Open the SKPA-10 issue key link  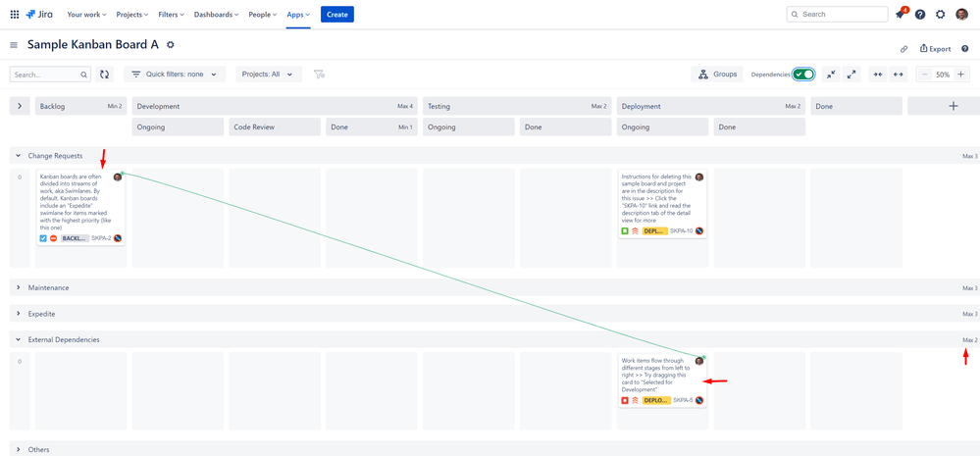(681, 231)
